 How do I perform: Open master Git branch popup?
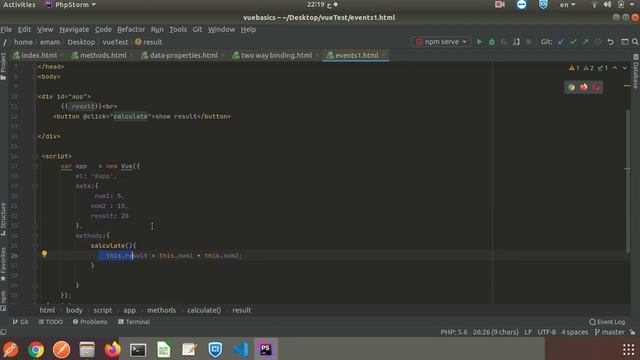point(609,332)
